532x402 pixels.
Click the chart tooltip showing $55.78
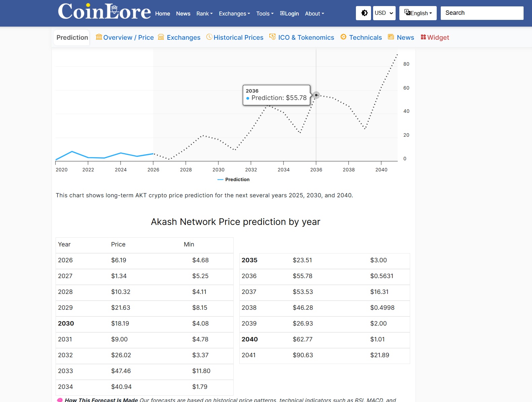tap(276, 95)
